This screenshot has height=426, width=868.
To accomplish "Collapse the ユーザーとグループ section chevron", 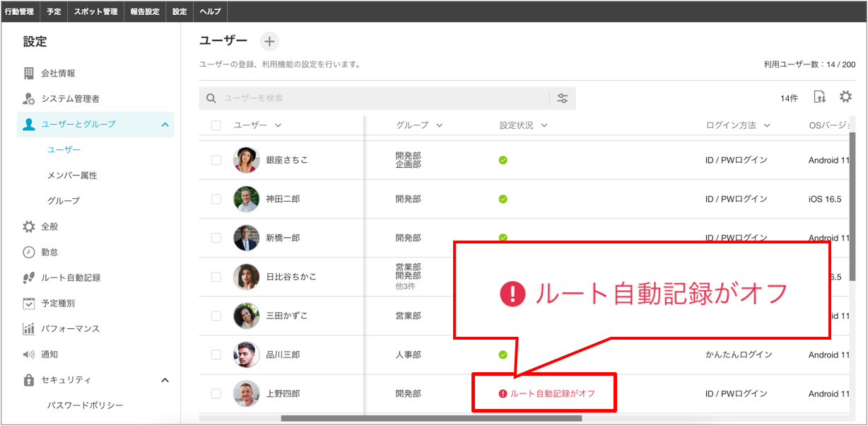I will pos(165,125).
